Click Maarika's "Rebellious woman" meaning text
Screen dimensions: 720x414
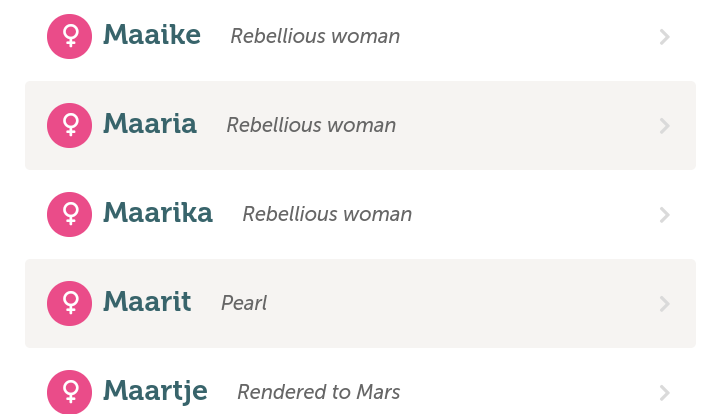(327, 215)
